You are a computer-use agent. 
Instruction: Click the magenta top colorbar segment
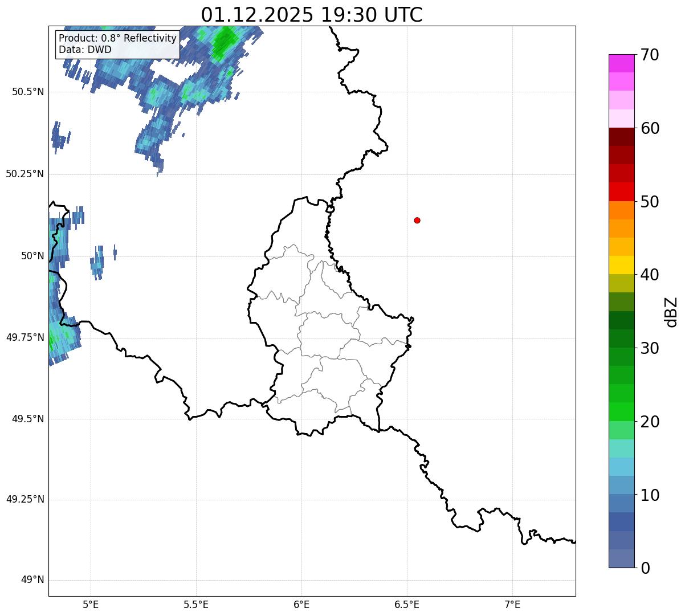tap(621, 63)
